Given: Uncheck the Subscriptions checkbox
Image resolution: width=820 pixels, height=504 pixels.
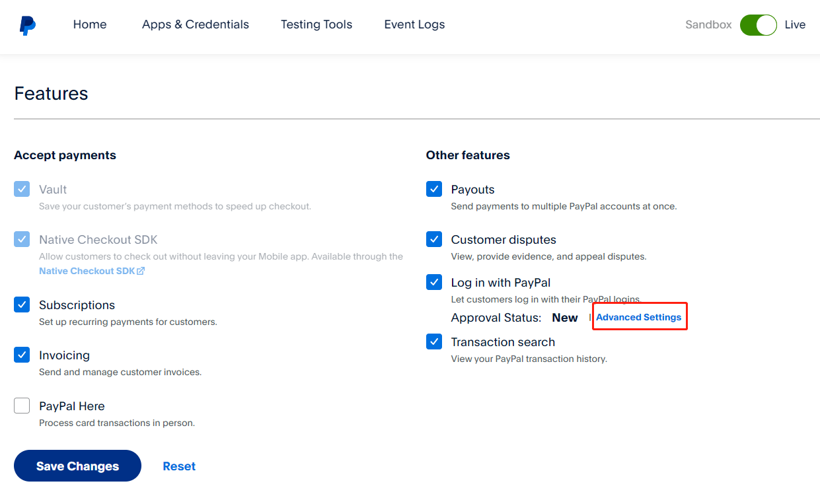Looking at the screenshot, I should (x=22, y=305).
